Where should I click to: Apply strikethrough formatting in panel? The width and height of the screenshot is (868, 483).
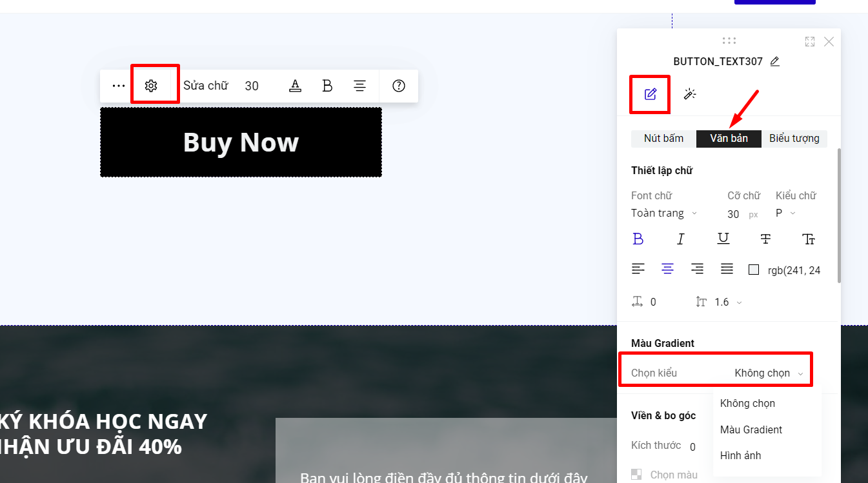pyautogui.click(x=765, y=239)
